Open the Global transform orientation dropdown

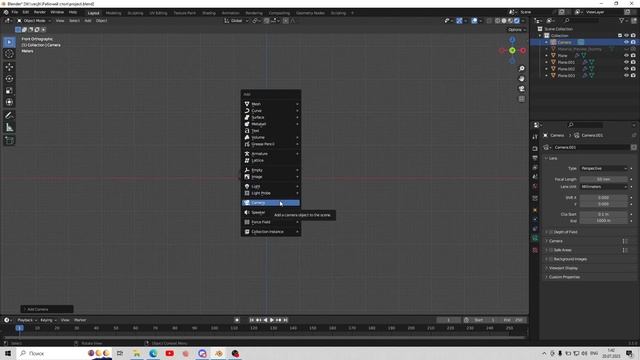236,20
